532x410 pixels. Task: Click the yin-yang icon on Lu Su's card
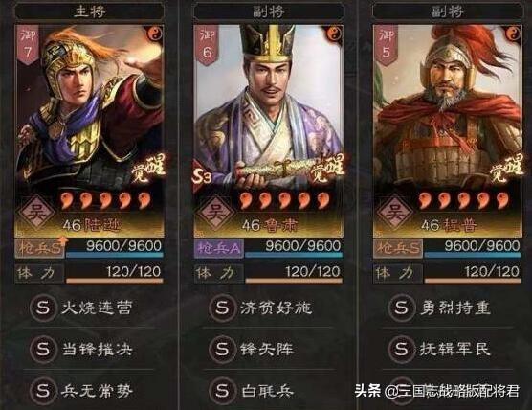tap(334, 34)
